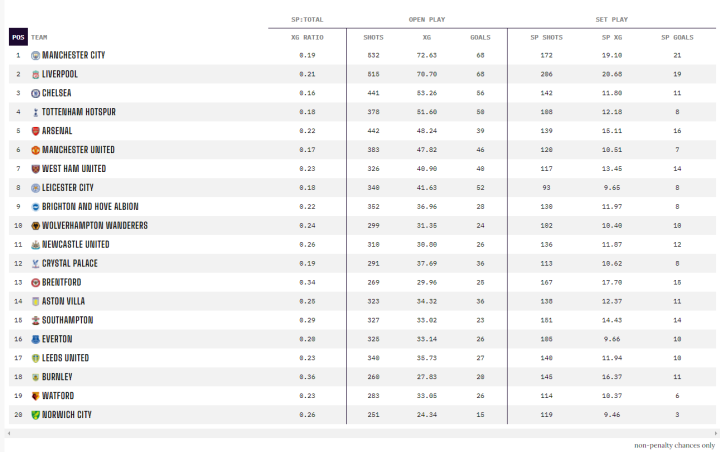Screen dimensions: 720x452
Task: Click the Chelsea club badge
Action: 36,93
